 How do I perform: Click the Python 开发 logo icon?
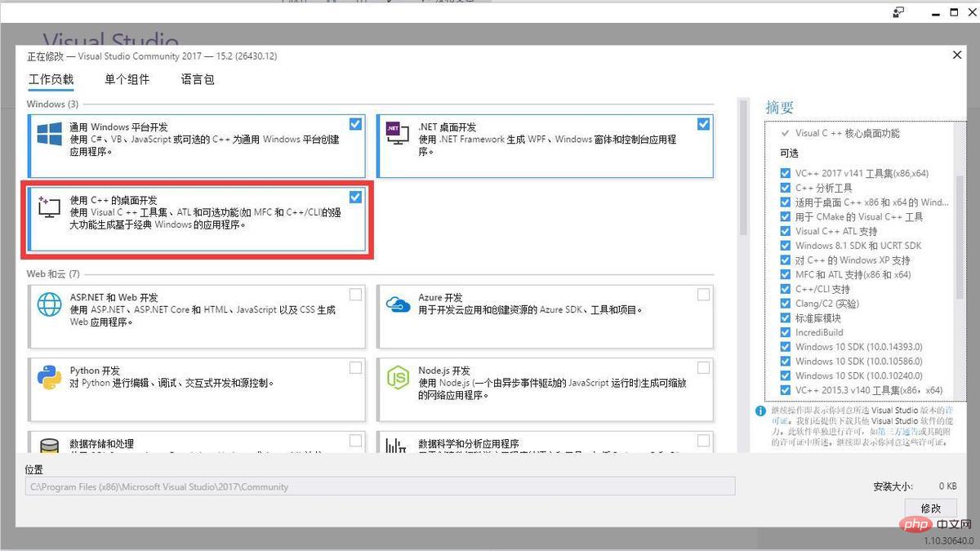[50, 377]
